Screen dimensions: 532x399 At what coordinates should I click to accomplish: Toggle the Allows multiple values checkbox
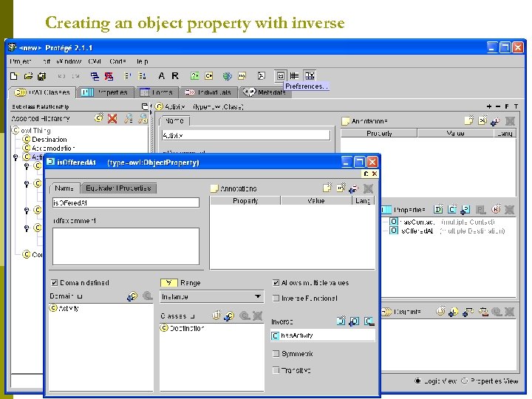click(276, 282)
